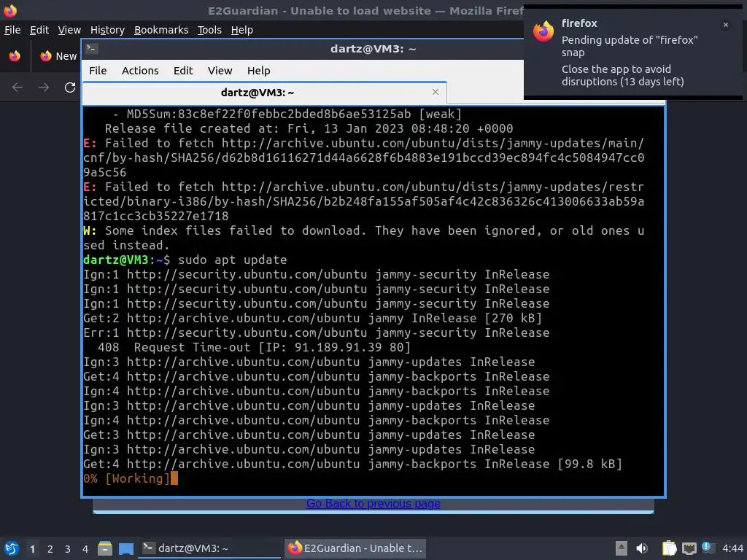Open the volume control tray icon
Screen dimensions: 747x560
click(x=642, y=548)
